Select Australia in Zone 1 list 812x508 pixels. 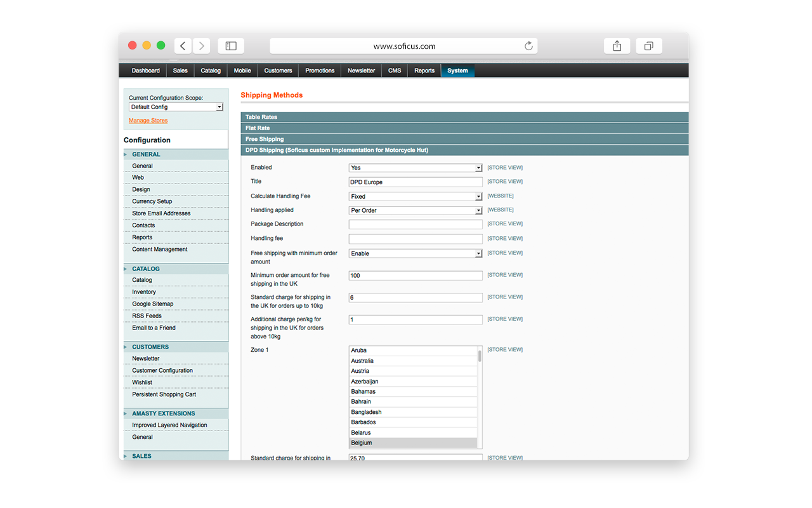point(413,361)
